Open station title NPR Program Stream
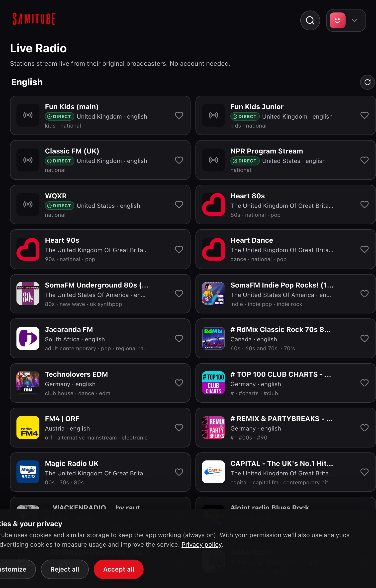Image resolution: width=376 pixels, height=588 pixels. 267,151
